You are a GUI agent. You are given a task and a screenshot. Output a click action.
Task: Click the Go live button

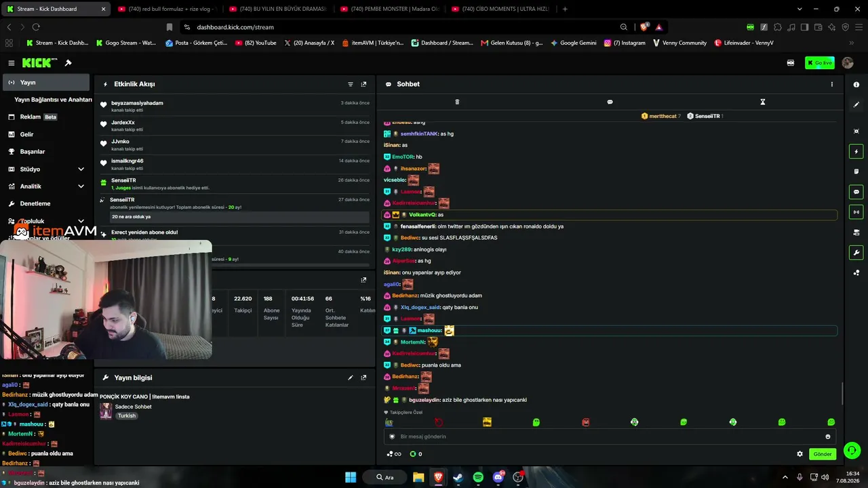(820, 63)
